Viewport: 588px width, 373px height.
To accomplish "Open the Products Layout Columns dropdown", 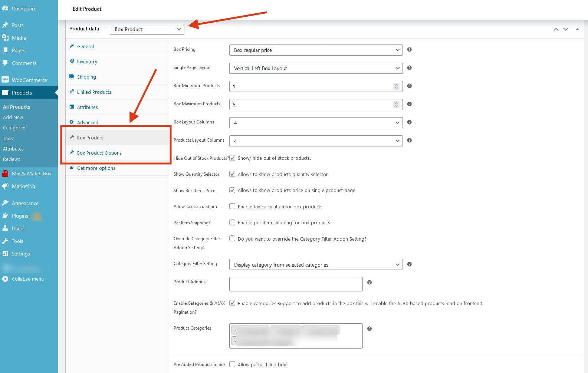I will coord(316,141).
